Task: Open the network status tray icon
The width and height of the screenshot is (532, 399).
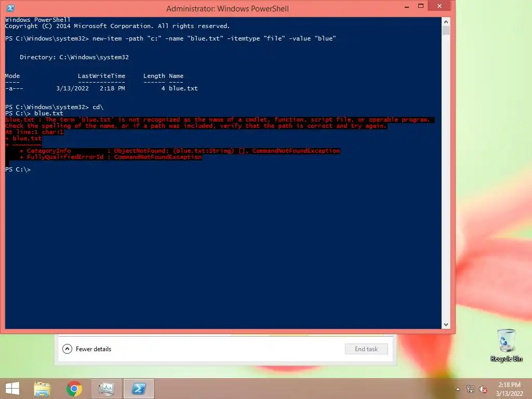Action: point(471,389)
